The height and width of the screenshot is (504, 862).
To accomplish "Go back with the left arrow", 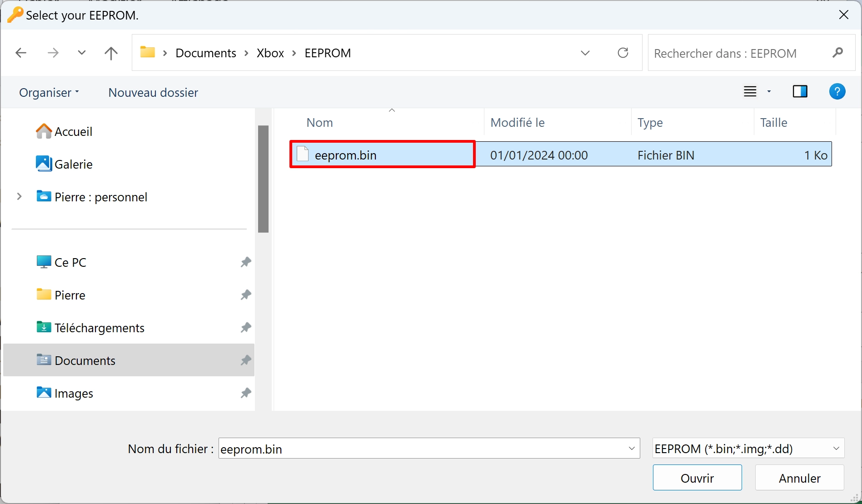I will tap(21, 53).
